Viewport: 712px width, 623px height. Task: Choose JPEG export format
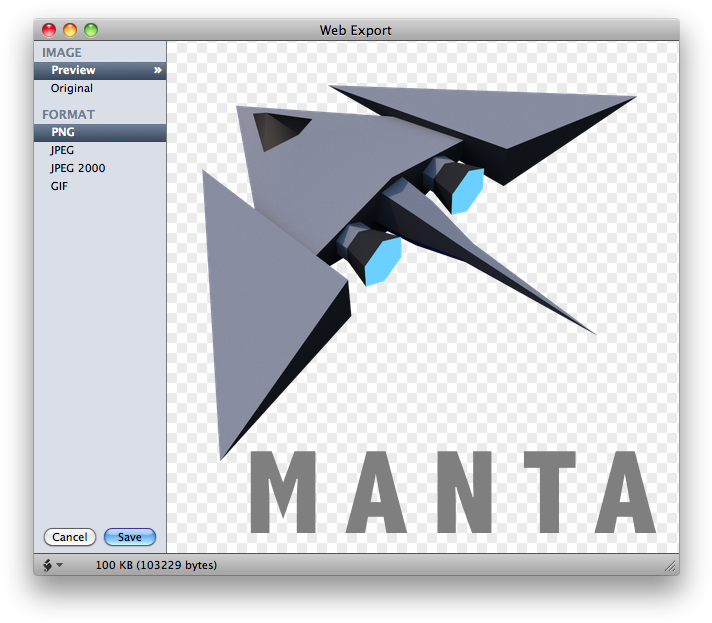click(100, 150)
